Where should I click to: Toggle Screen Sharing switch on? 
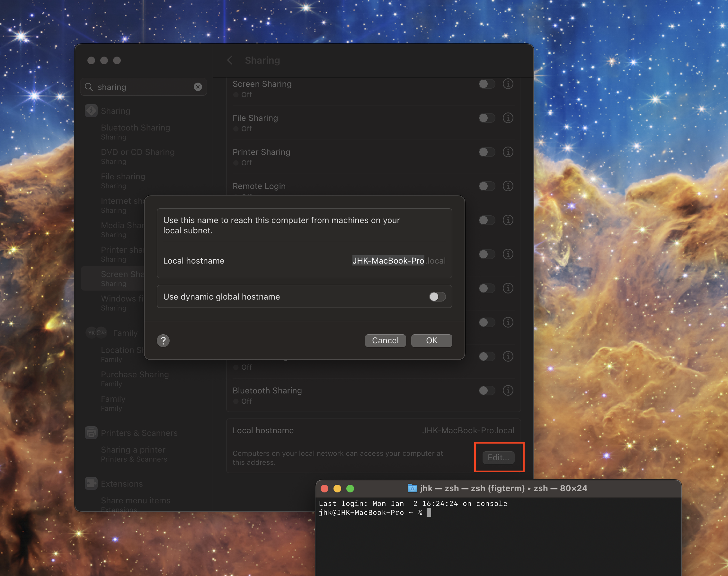(486, 84)
